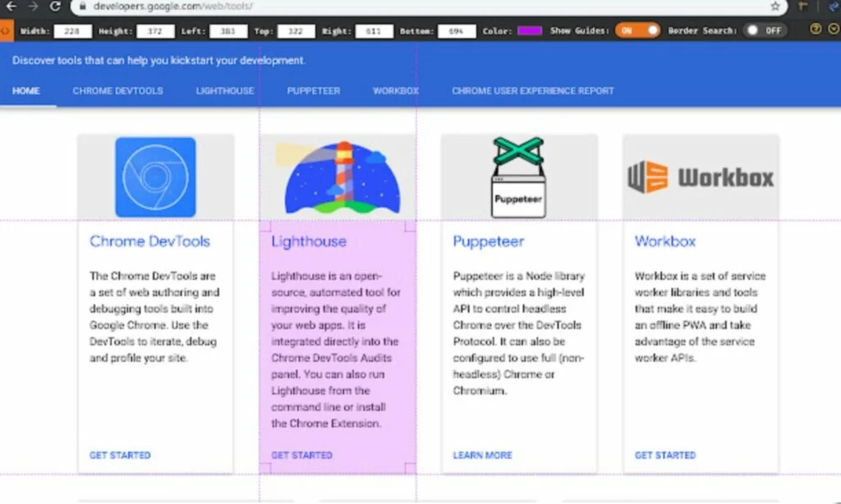
Task: Click the orange ruler handle icon
Action: tap(6, 30)
